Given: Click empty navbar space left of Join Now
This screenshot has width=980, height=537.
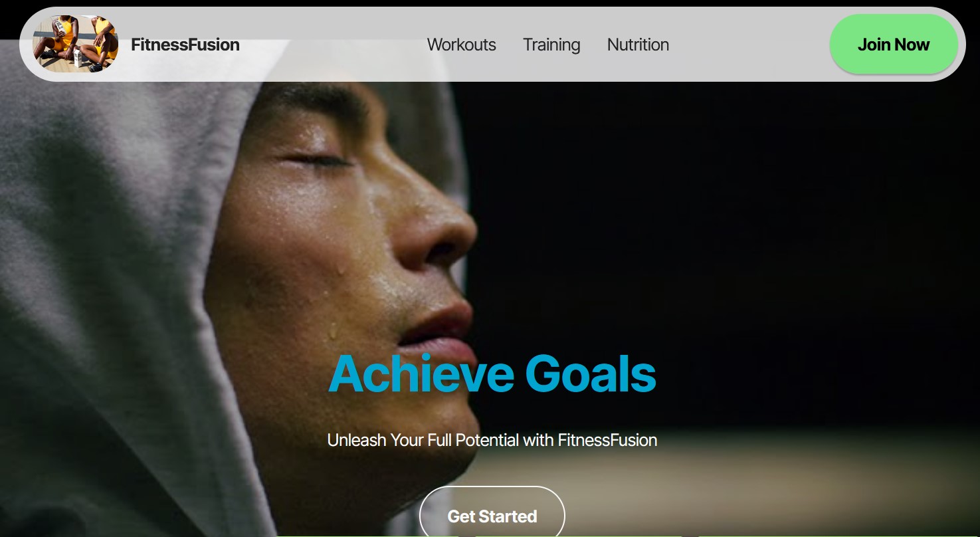Looking at the screenshot, I should tap(751, 45).
